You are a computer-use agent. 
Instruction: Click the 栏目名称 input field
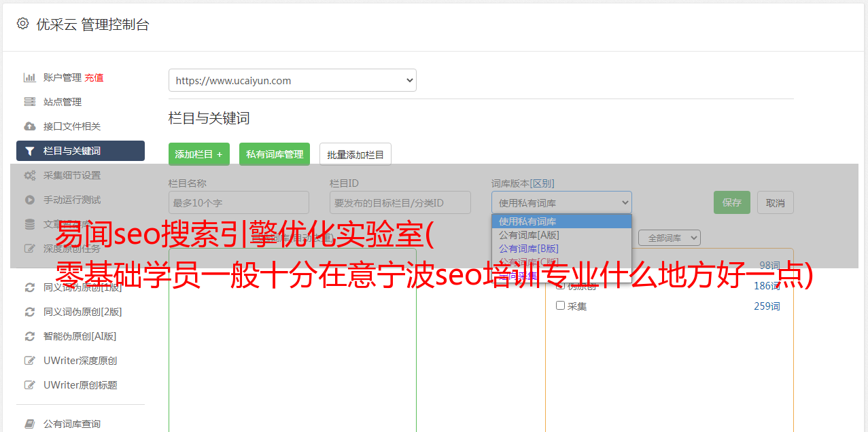tap(239, 202)
